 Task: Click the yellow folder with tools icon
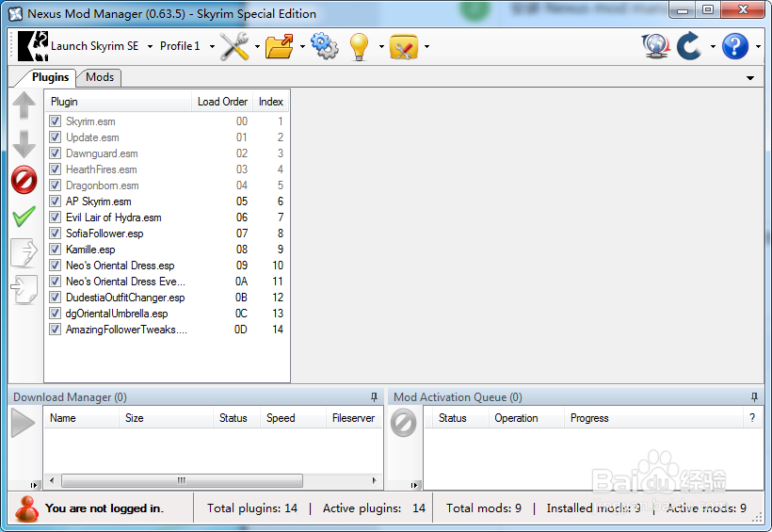tap(404, 47)
